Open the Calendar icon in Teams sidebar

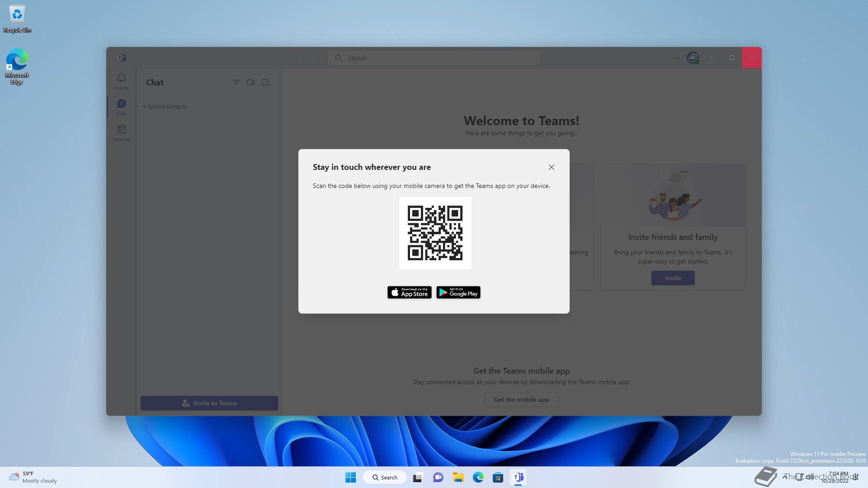click(x=121, y=133)
